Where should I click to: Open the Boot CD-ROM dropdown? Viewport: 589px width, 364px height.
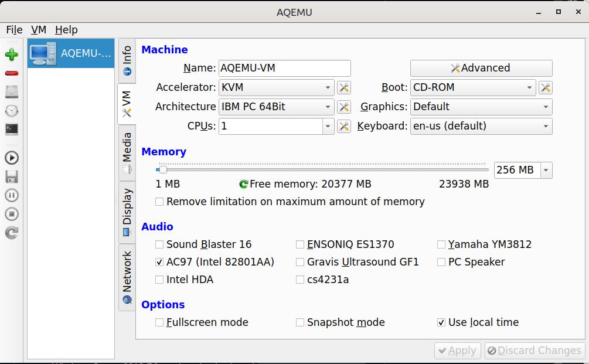473,87
